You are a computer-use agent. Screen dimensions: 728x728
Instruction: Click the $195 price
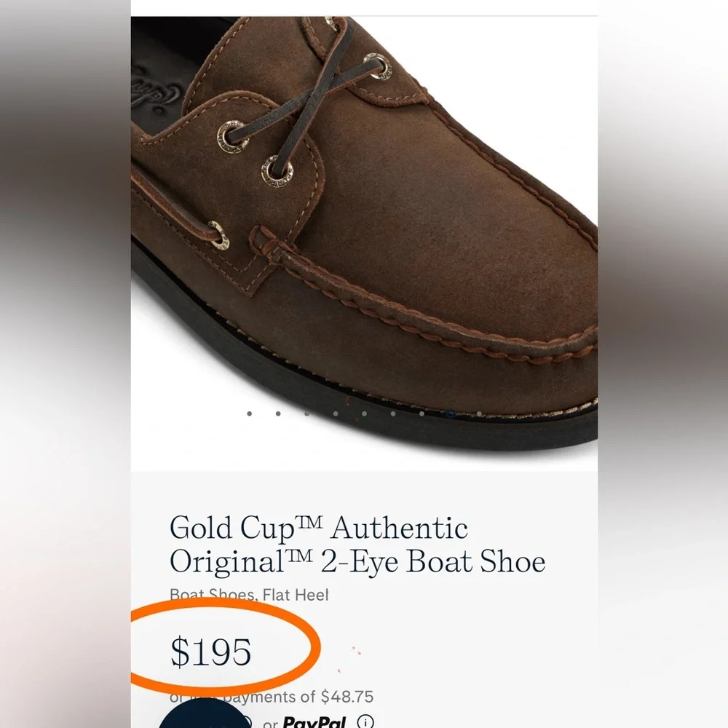coord(211,652)
